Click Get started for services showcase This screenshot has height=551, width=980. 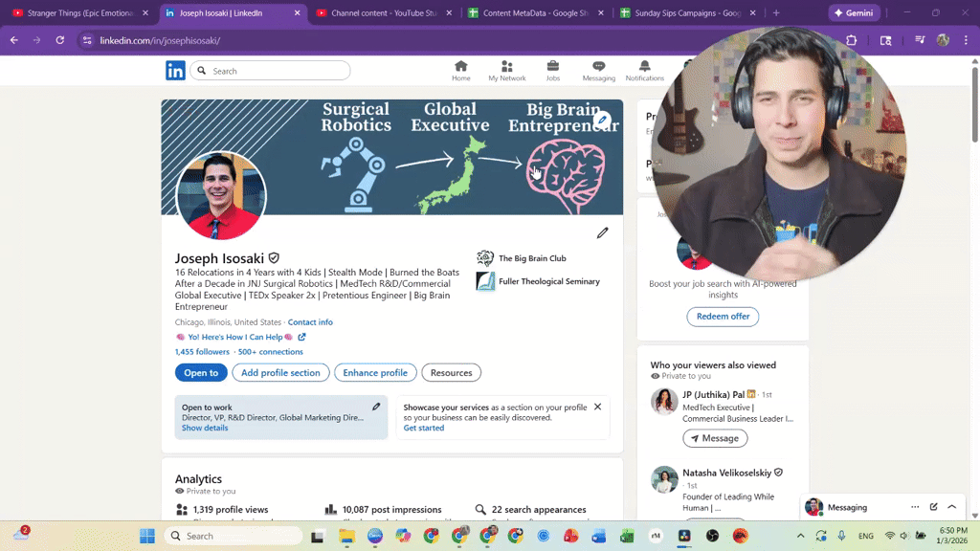coord(424,428)
